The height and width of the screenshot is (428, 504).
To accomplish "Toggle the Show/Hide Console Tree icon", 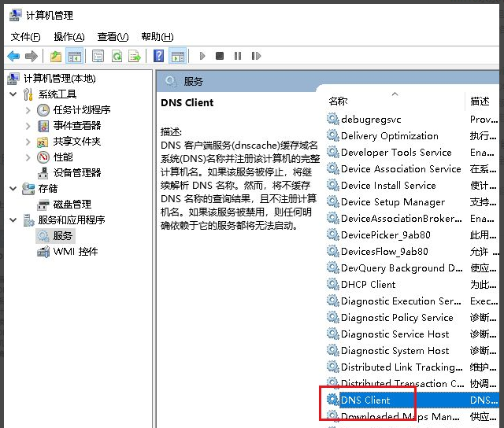I will click(x=75, y=56).
